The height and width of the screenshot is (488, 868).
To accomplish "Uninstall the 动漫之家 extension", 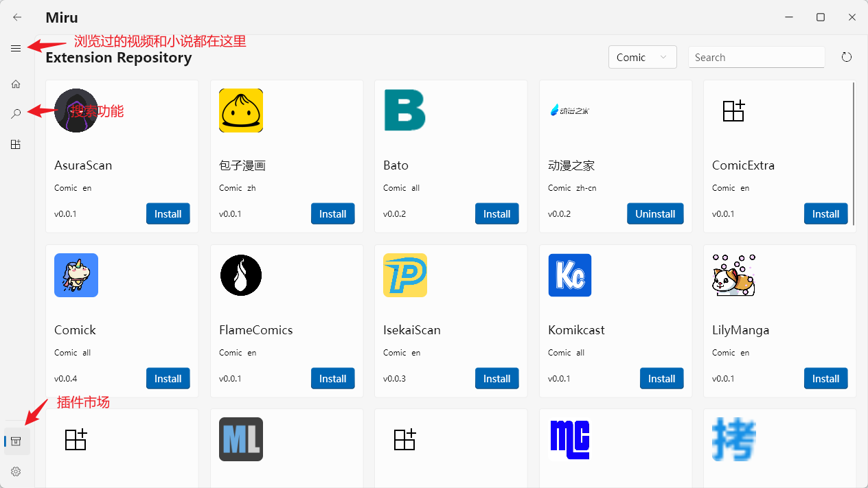I will 654,213.
